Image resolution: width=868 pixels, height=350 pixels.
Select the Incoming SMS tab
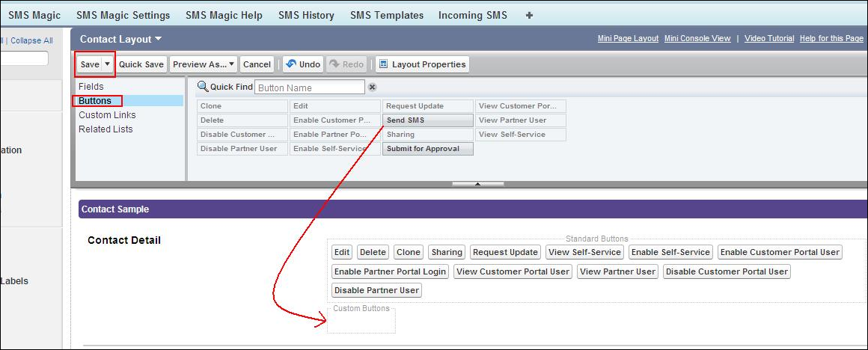point(473,16)
